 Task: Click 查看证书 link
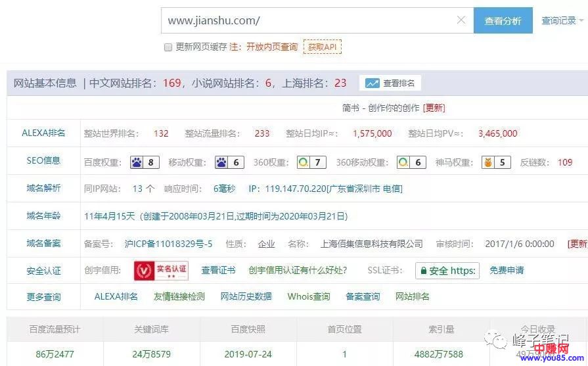click(218, 270)
